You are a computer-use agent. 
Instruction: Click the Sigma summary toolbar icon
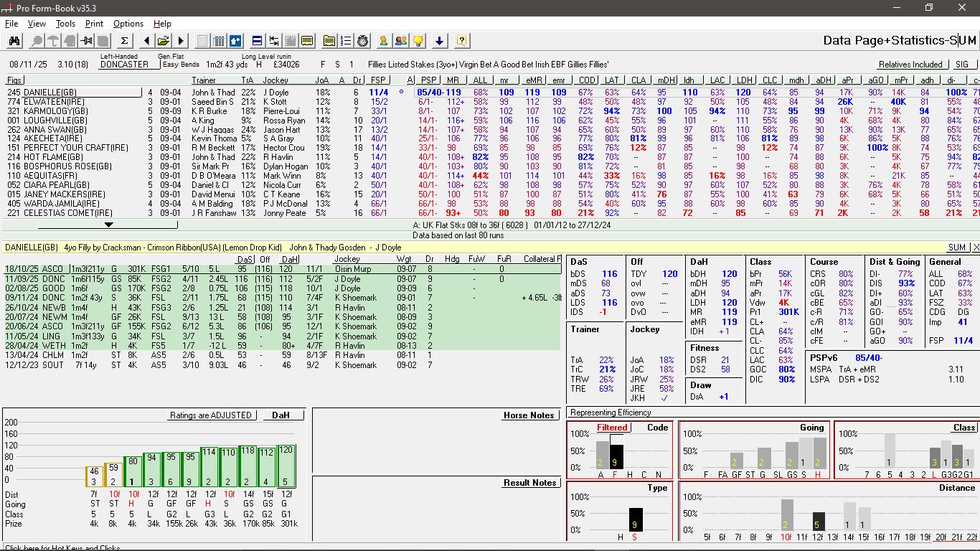[x=124, y=41]
